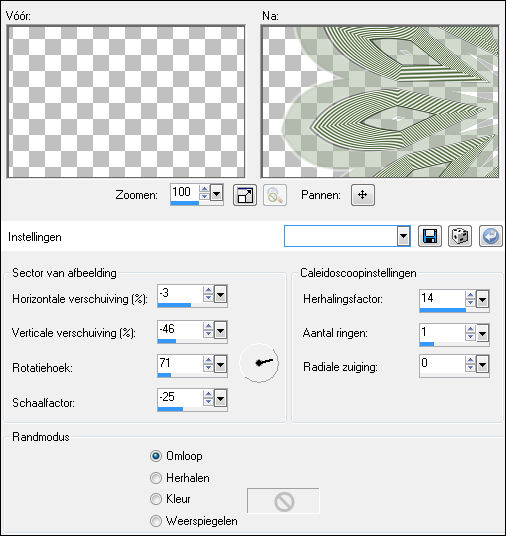This screenshot has height=536, width=506.
Task: Click the Pannen navigate cross icon
Action: (363, 195)
